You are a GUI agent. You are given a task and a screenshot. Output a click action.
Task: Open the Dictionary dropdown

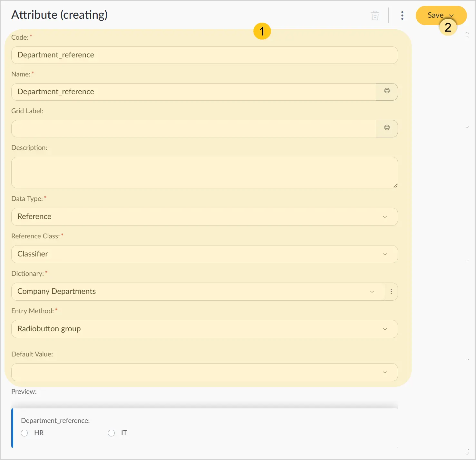(198, 292)
